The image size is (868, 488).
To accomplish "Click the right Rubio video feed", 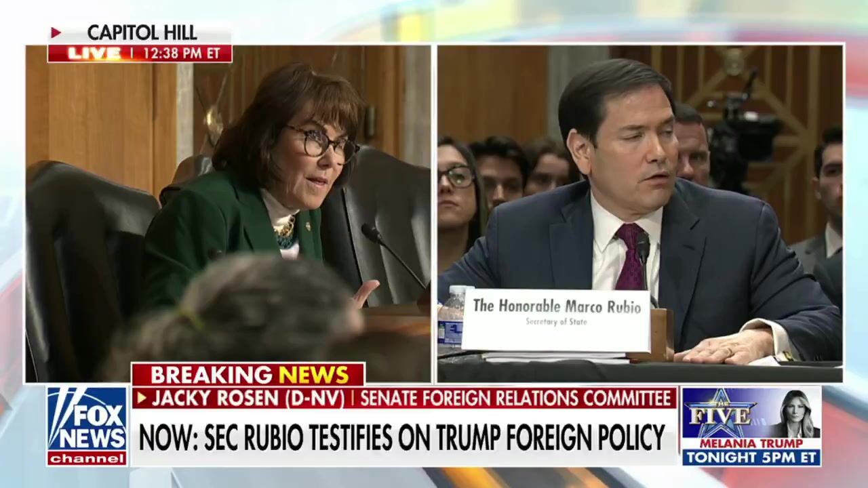I will [639, 213].
